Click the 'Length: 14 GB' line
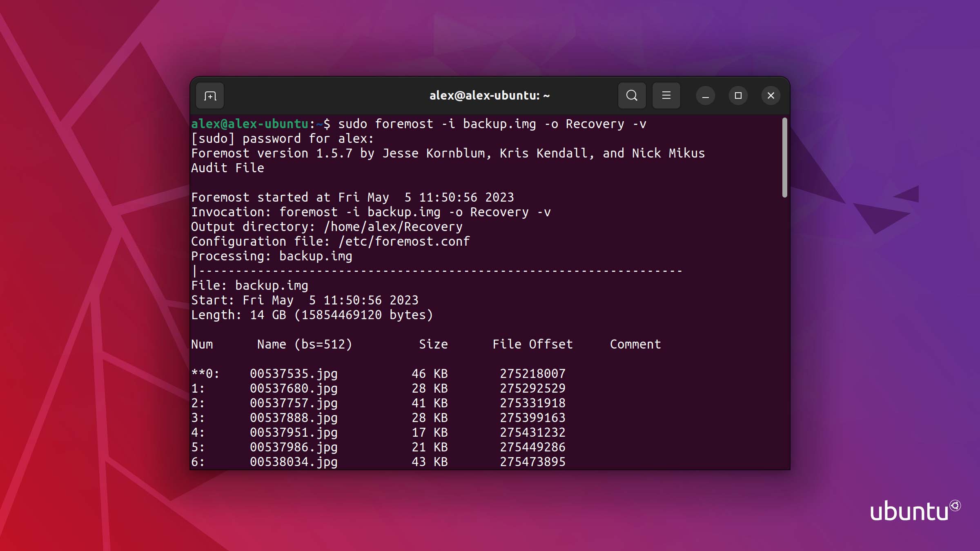 coord(312,315)
